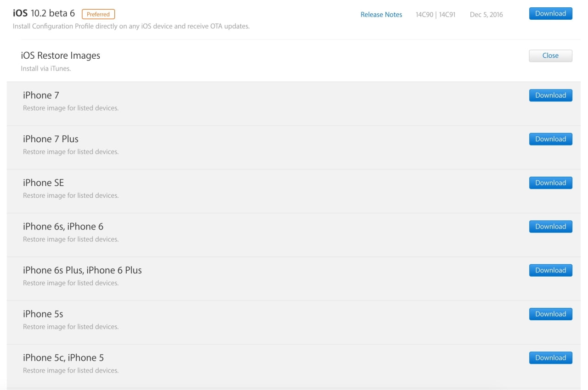Select the iPhone 7 Plus row title
This screenshot has width=588, height=390.
click(51, 139)
